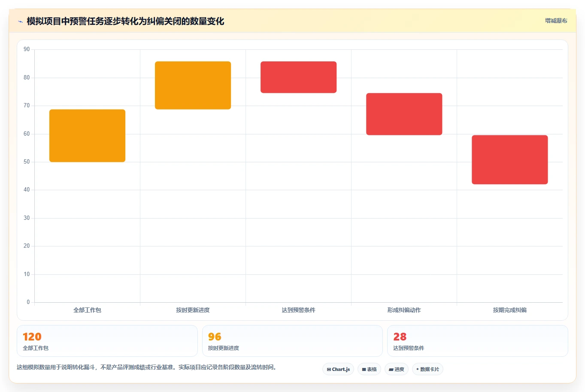585x392 pixels.
Task: Select the red 形成纠偏动作 waterfall bar
Action: point(404,114)
